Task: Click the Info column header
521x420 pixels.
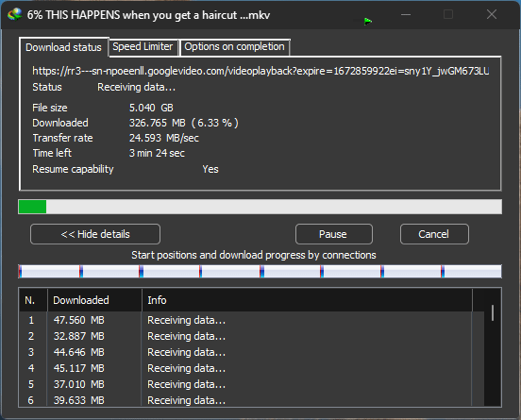Action: [307, 300]
